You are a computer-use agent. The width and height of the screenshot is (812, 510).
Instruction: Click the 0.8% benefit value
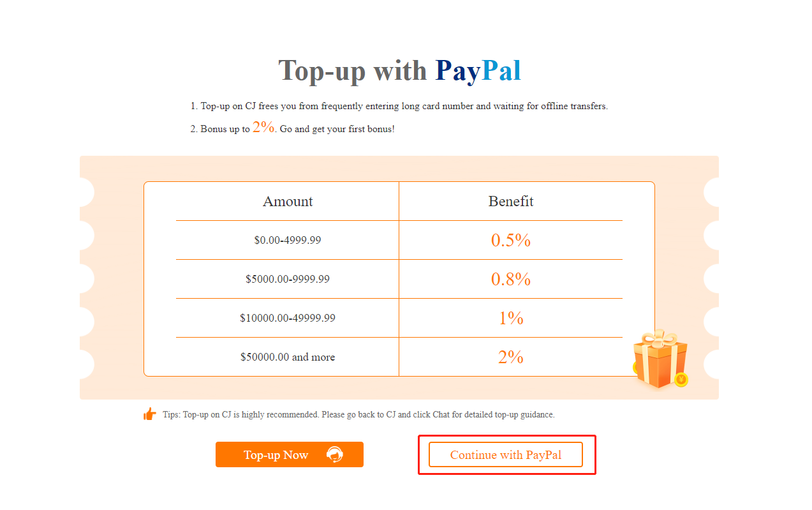pyautogui.click(x=510, y=280)
